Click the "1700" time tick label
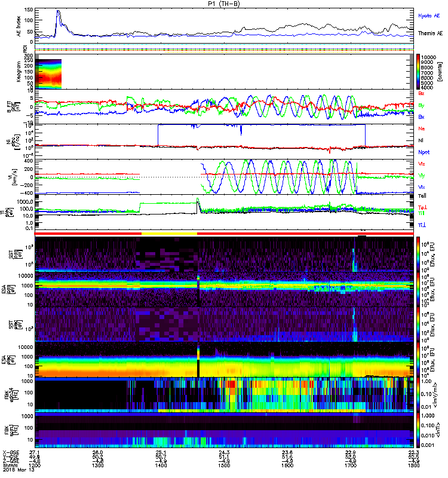 pos(351,465)
